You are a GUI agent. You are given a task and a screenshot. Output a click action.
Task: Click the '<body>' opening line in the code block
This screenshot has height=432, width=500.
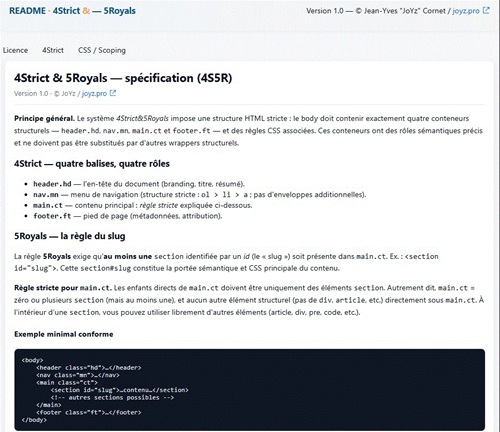pos(32,360)
